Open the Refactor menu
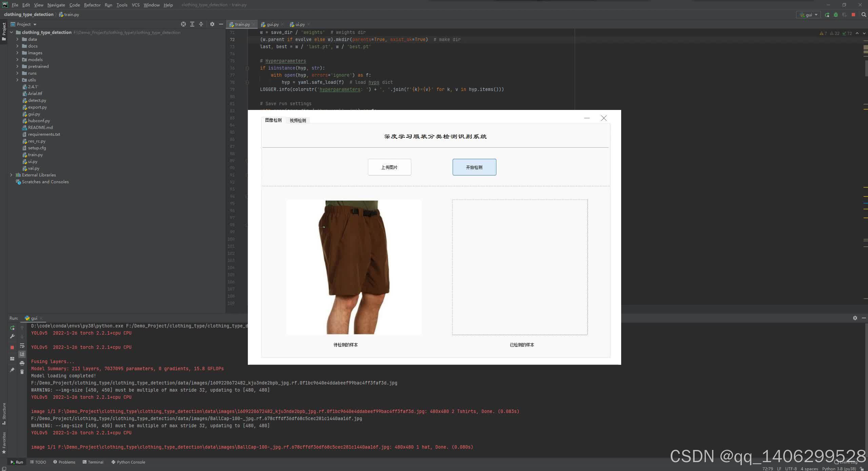 click(92, 5)
